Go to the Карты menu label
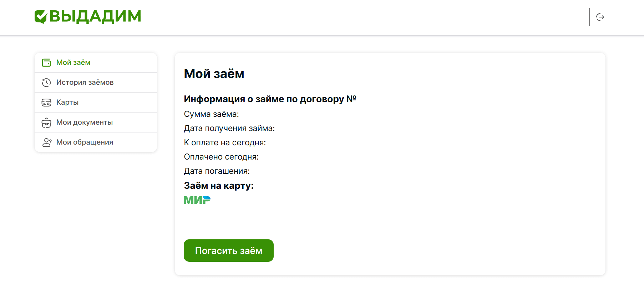 point(67,103)
